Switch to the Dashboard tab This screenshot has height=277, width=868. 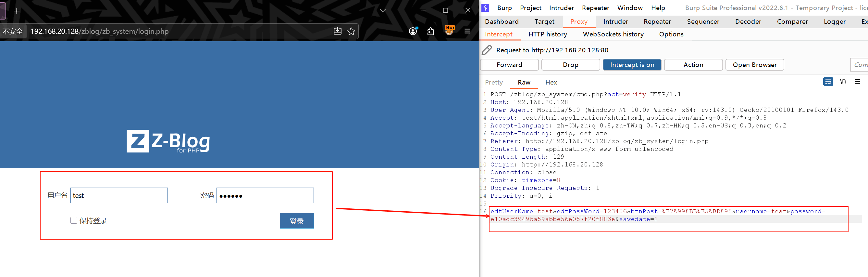502,21
